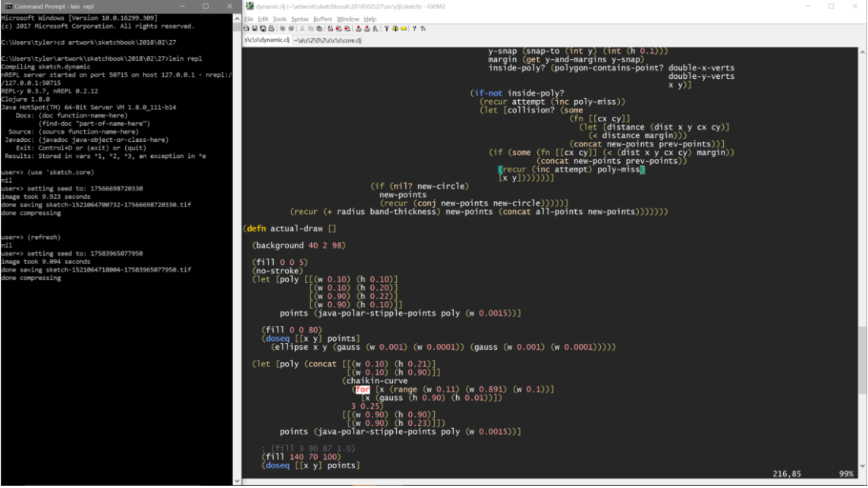Click the Command Prompt title bar icon
The image size is (868, 488).
(8, 6)
